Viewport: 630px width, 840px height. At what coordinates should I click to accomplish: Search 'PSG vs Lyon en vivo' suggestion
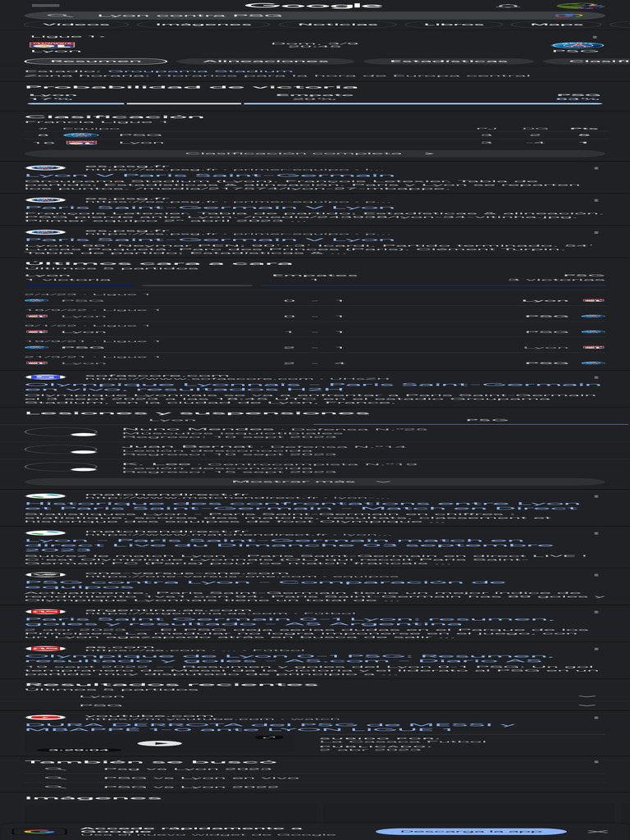(315, 778)
